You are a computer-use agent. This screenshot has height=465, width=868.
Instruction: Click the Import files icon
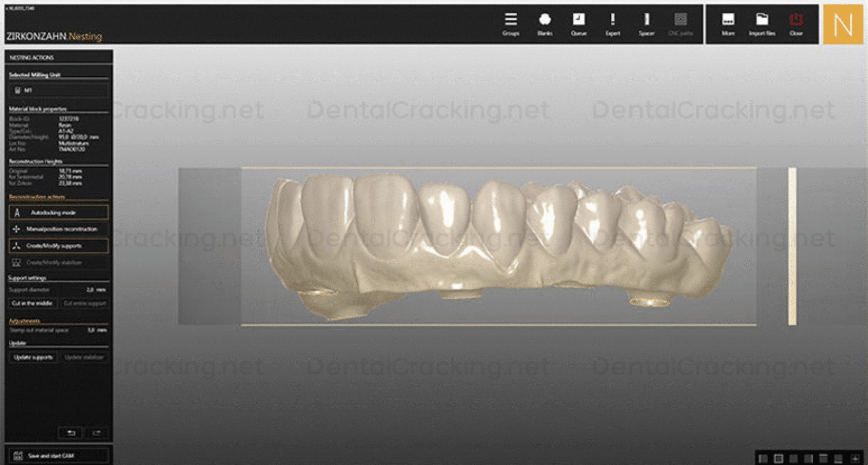coord(762,23)
